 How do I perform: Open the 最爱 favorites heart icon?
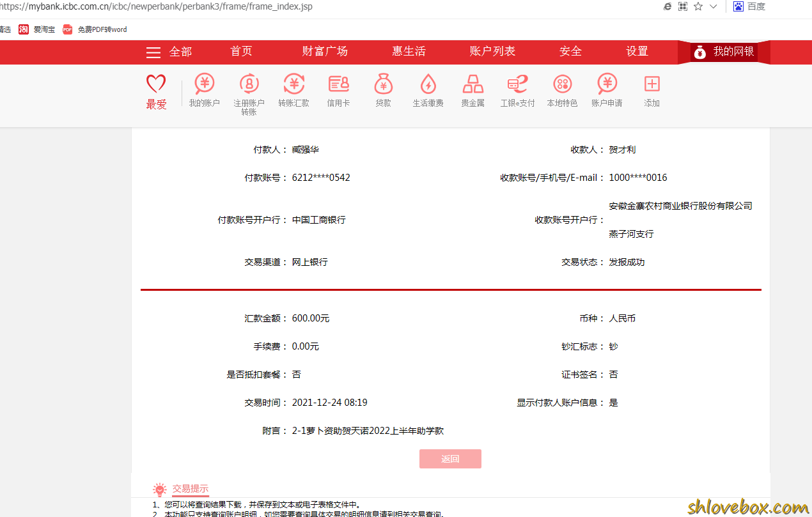(x=156, y=84)
